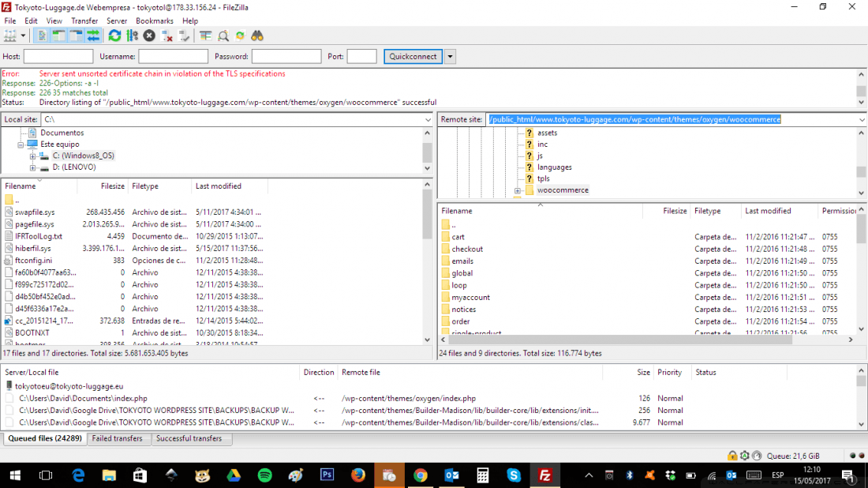Image resolution: width=868 pixels, height=488 pixels.
Task: Click the Password input field
Action: pos(286,57)
